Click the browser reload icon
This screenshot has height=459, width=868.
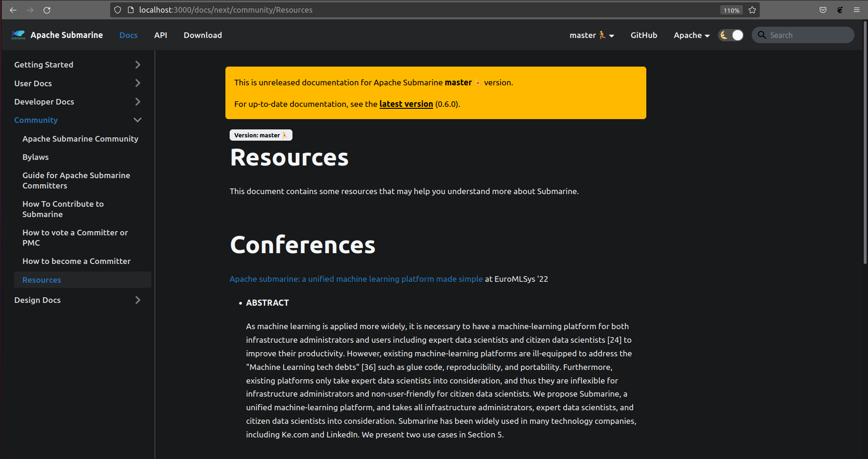46,9
